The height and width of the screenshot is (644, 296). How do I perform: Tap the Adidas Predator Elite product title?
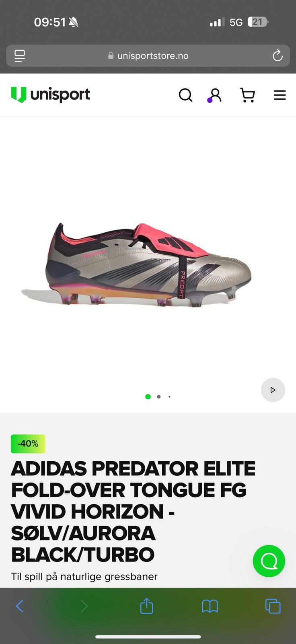(x=133, y=512)
